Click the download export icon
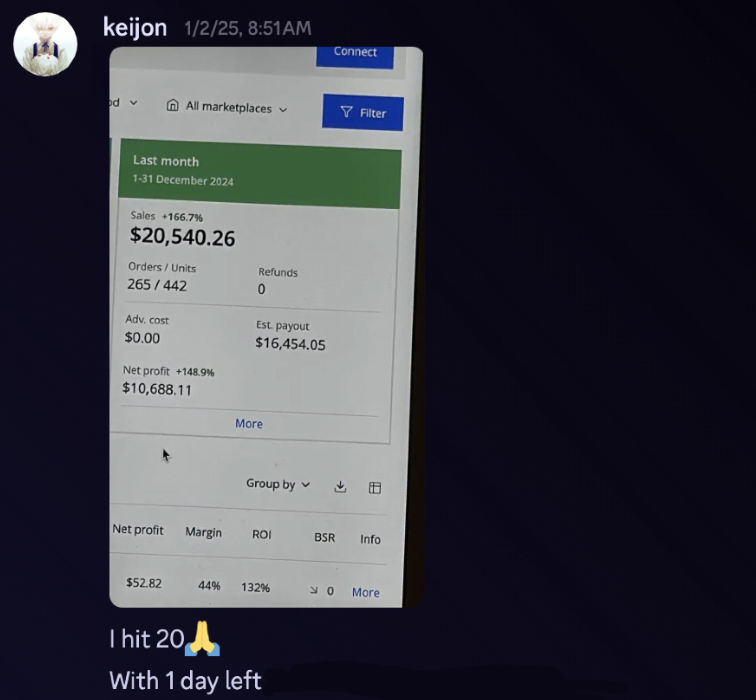Viewport: 756px width, 700px height. (x=340, y=487)
